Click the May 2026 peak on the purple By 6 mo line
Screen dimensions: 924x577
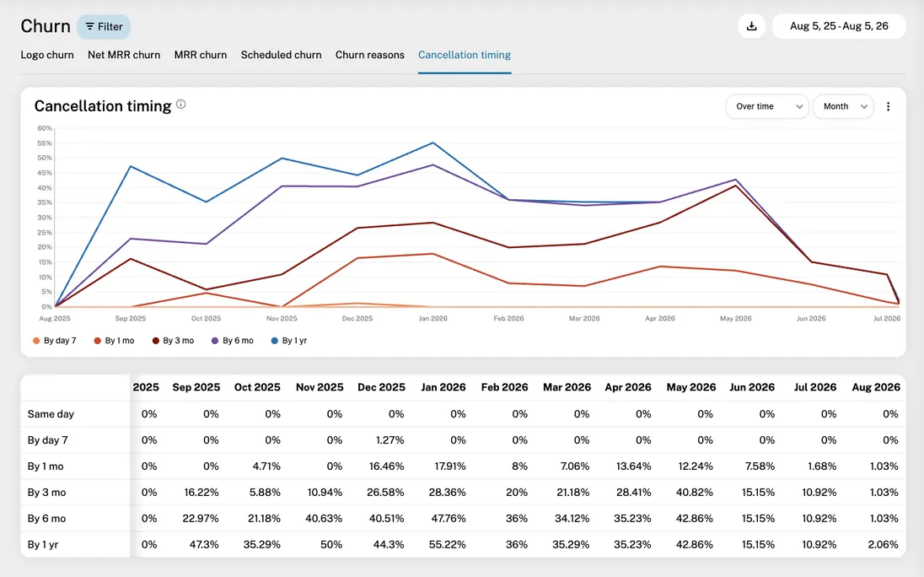[735, 180]
